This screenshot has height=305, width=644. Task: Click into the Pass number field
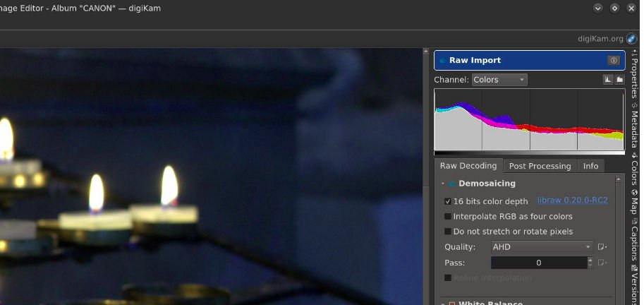click(539, 263)
